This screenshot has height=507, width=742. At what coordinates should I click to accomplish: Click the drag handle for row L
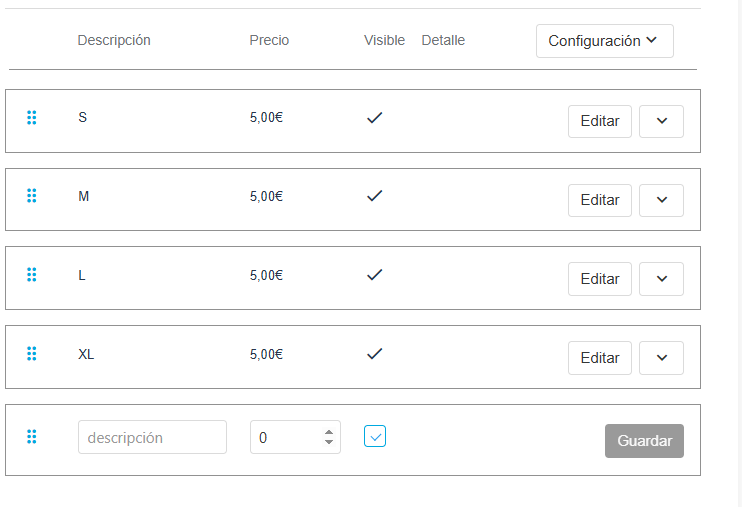[x=32, y=274]
